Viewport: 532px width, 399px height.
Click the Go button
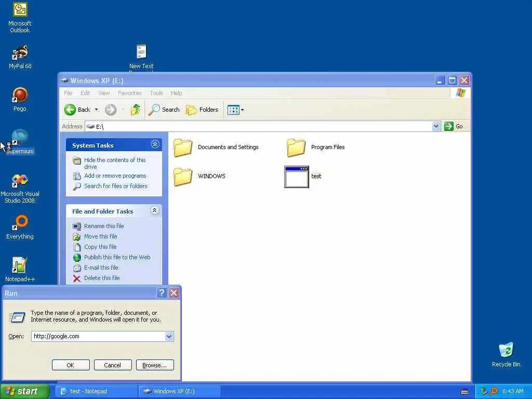[x=454, y=126]
